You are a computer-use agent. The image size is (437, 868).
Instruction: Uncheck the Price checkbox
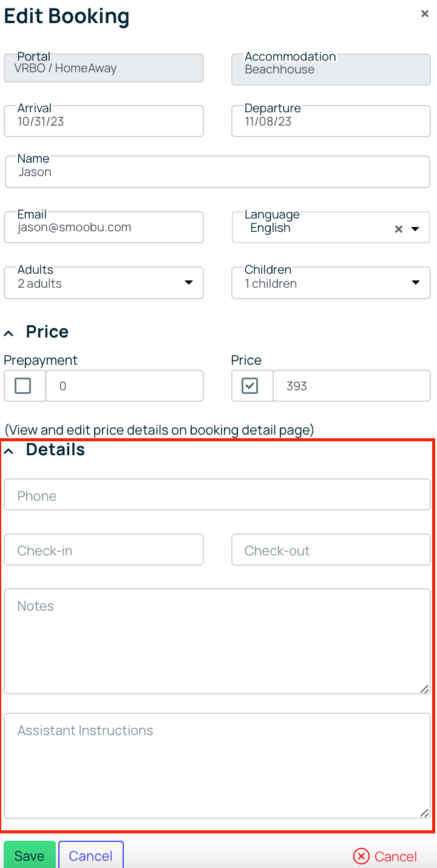[250, 385]
